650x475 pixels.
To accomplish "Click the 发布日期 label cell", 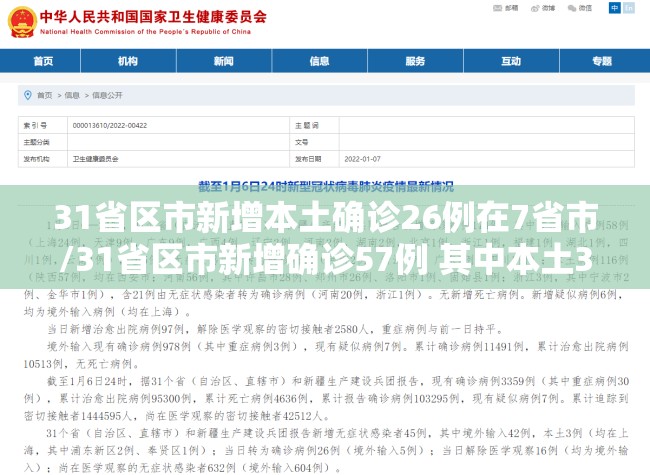I will pos(314,159).
